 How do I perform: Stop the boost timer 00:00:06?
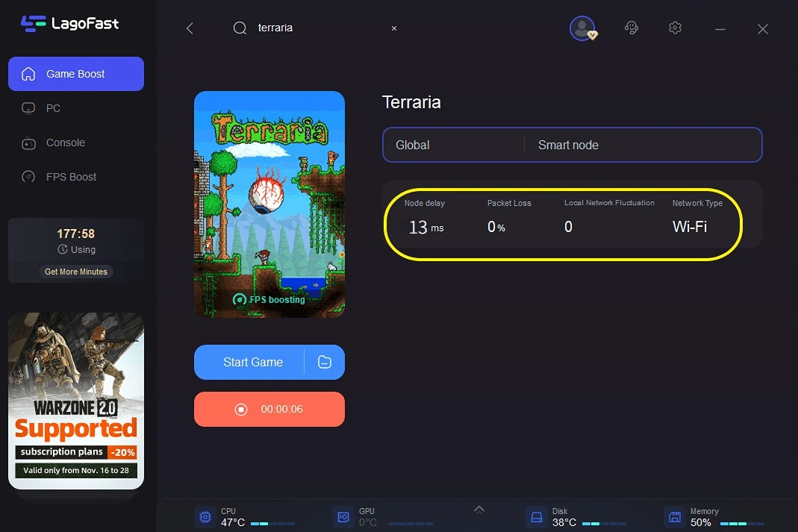tap(269, 409)
